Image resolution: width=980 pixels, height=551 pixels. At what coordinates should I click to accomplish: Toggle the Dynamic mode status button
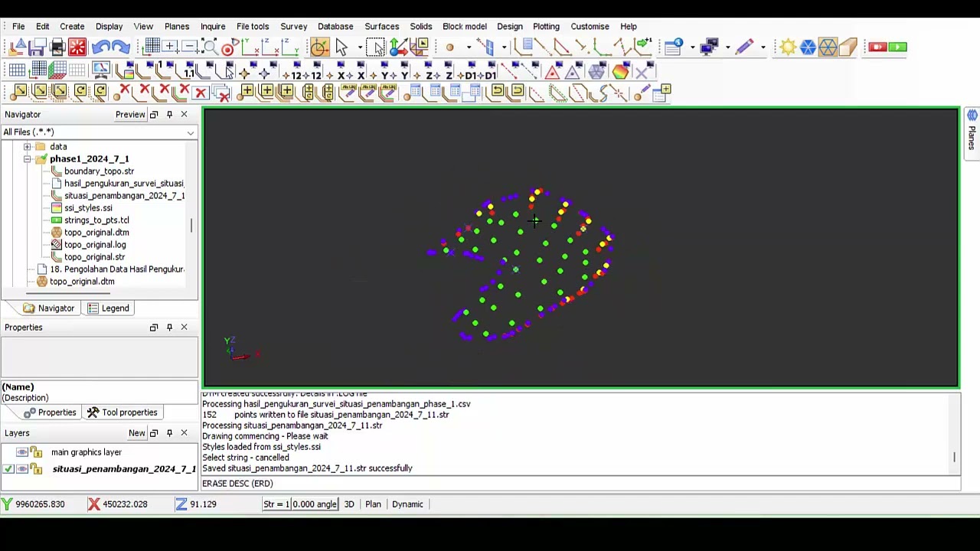(407, 504)
